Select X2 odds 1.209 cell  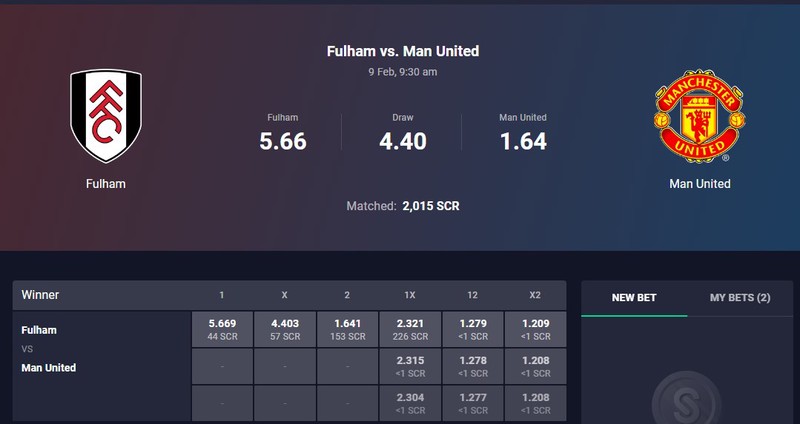point(535,330)
